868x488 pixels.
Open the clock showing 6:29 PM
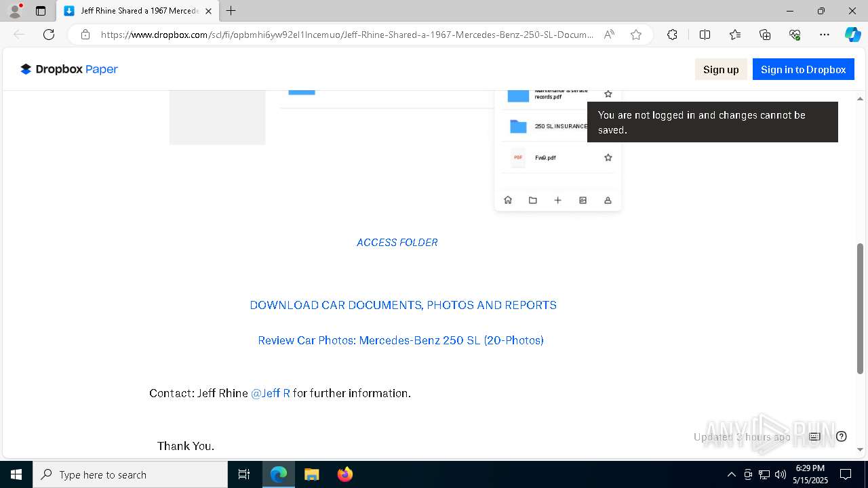(x=811, y=474)
